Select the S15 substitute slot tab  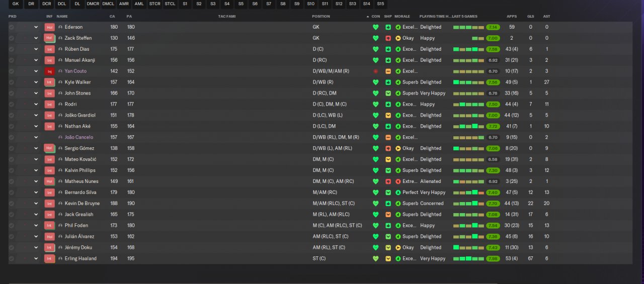380,4
